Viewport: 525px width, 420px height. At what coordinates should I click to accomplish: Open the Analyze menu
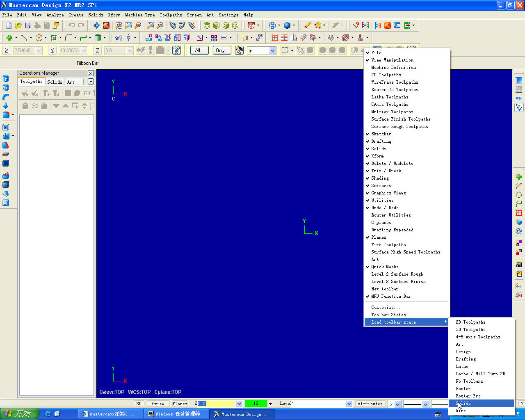(55, 15)
